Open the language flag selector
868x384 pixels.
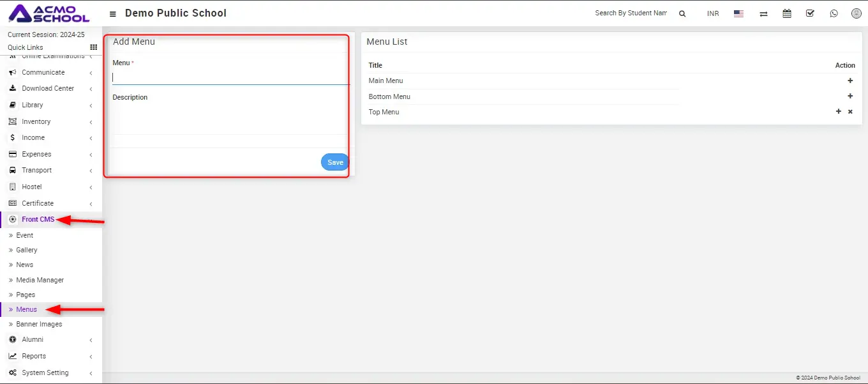coord(738,13)
